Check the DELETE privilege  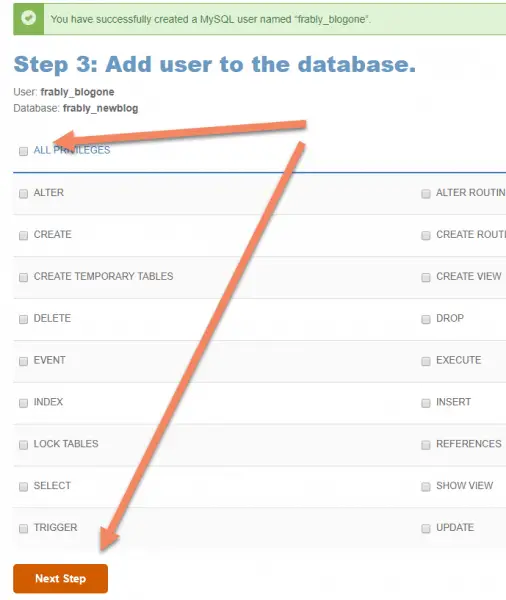pos(23,319)
